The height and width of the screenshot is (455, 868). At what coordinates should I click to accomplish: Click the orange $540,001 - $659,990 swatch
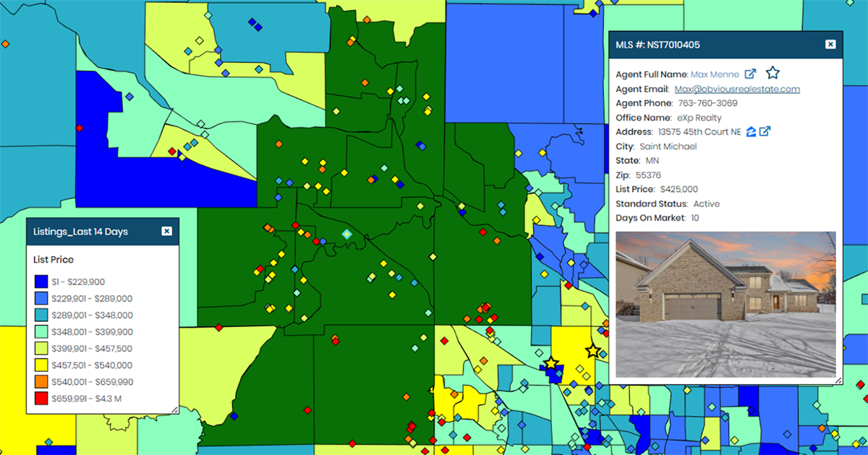tap(41, 381)
